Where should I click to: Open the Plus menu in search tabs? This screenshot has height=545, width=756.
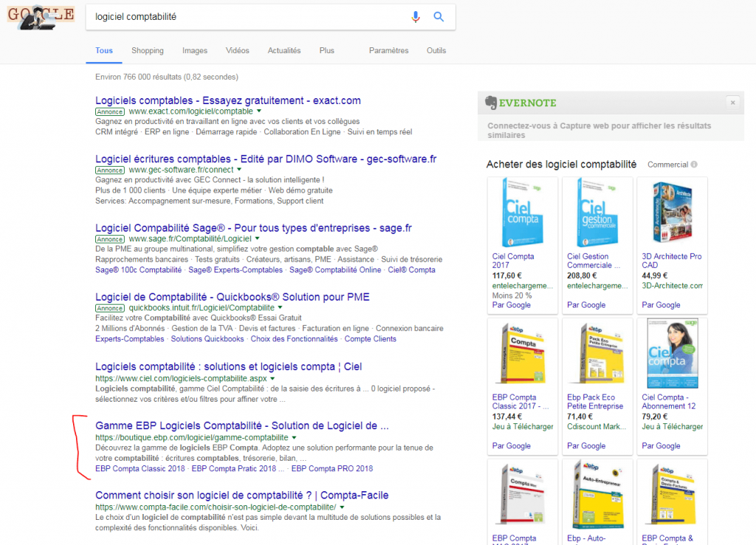327,51
